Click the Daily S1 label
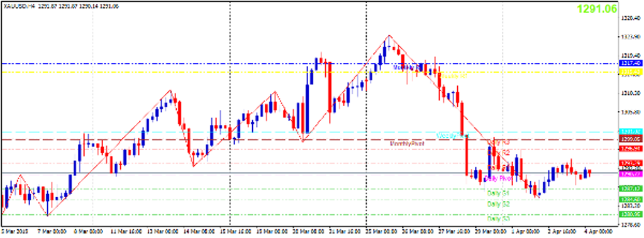 pos(498,193)
